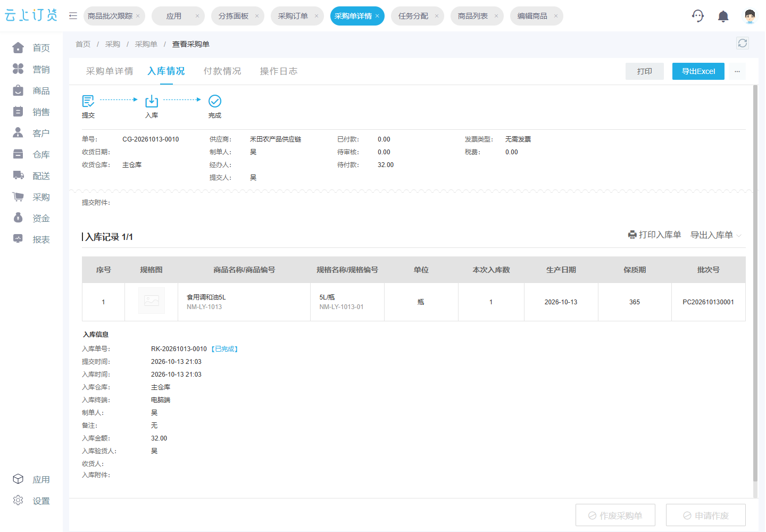The image size is (766, 532).
Task: Close the 采购单详情 tab
Action: point(377,16)
